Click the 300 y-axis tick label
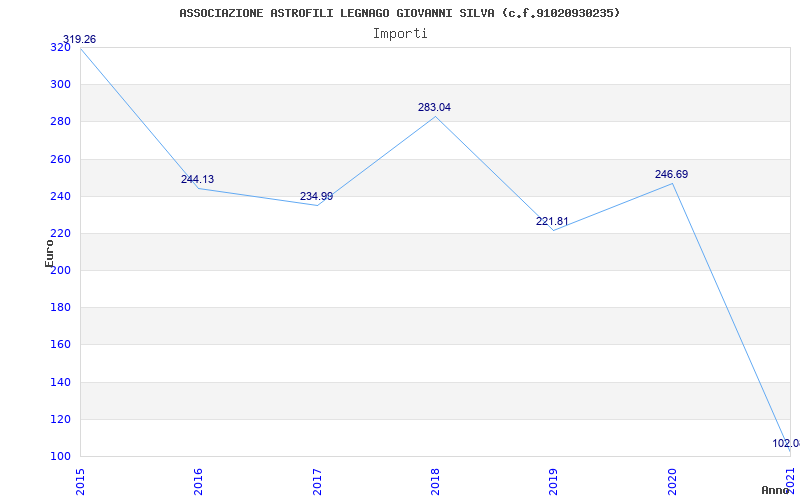This screenshot has width=800, height=500. (x=60, y=85)
